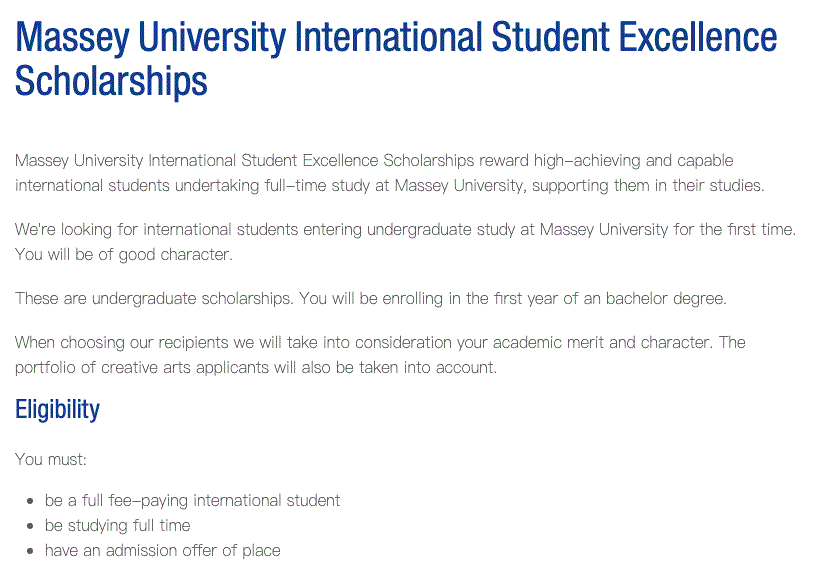Click the bullet dot before "have an admission offer"
The width and height of the screenshot is (817, 570).
click(x=31, y=551)
